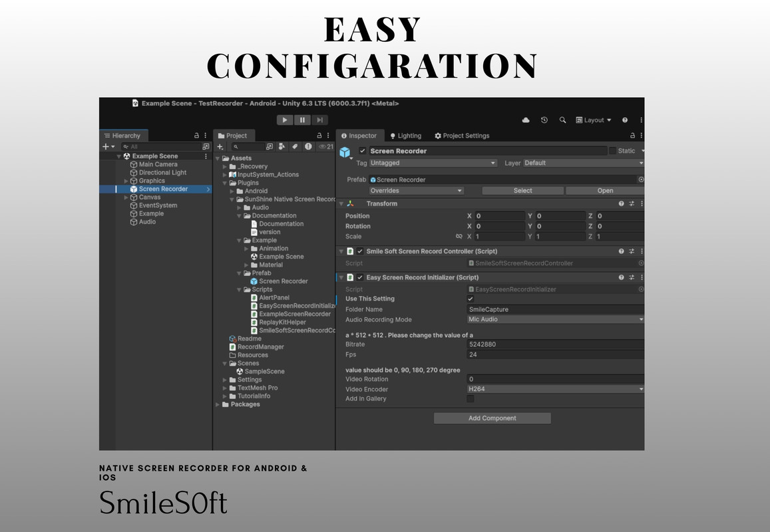
Task: Open the Undo History clock icon
Action: 544,120
